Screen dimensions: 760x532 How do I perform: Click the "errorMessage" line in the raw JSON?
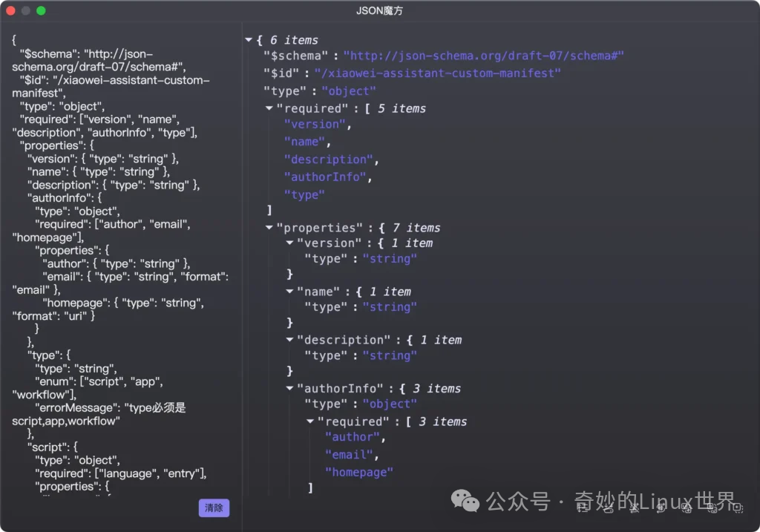(111, 407)
